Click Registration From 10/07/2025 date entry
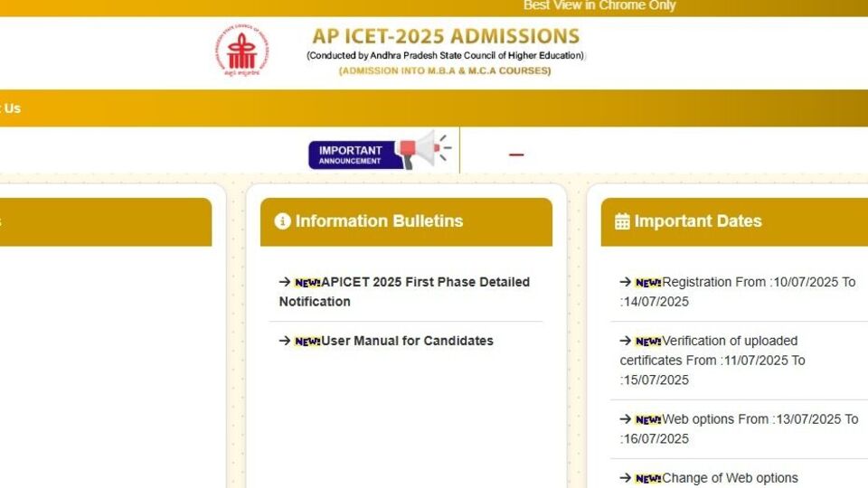The height and width of the screenshot is (488, 868). pos(738,292)
